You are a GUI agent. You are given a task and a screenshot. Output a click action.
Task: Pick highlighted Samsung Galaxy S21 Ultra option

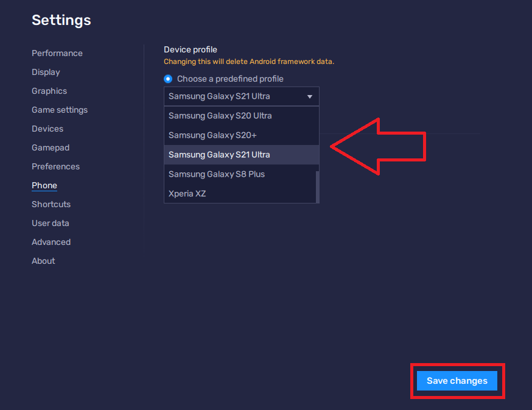(x=242, y=155)
